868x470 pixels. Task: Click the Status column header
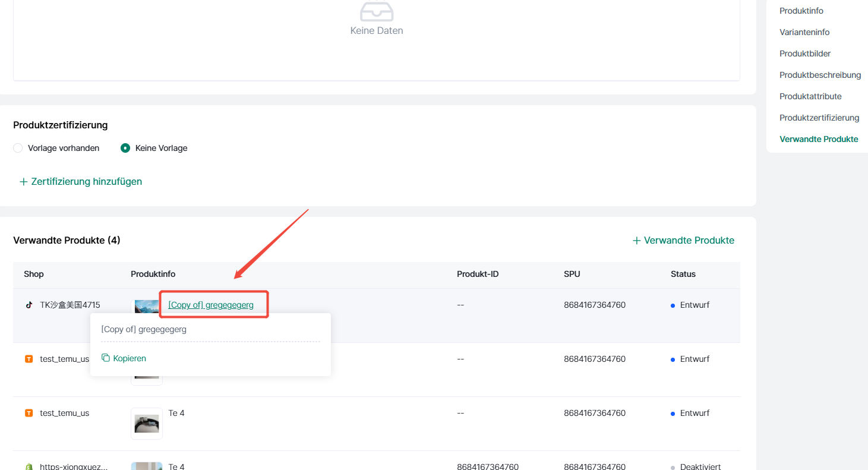683,274
